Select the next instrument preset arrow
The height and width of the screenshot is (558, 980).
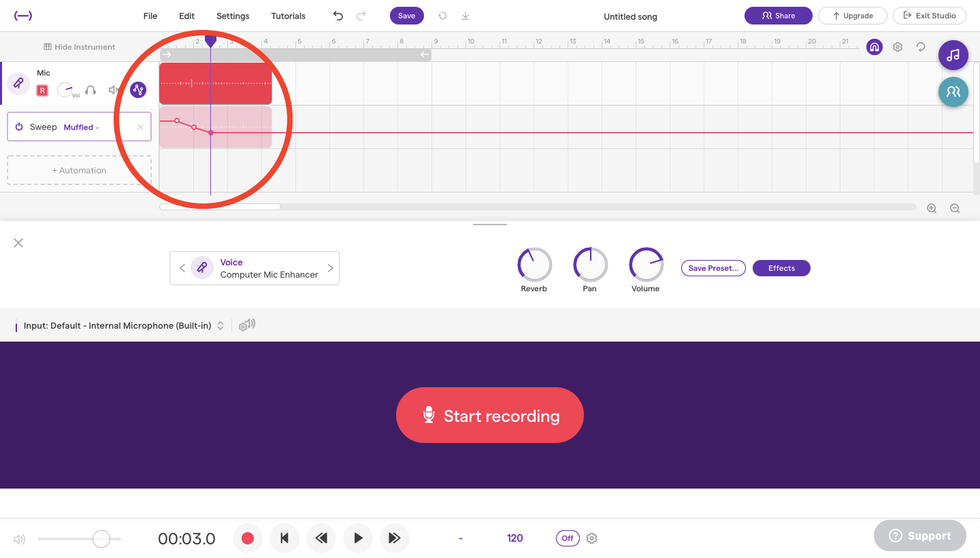[330, 268]
